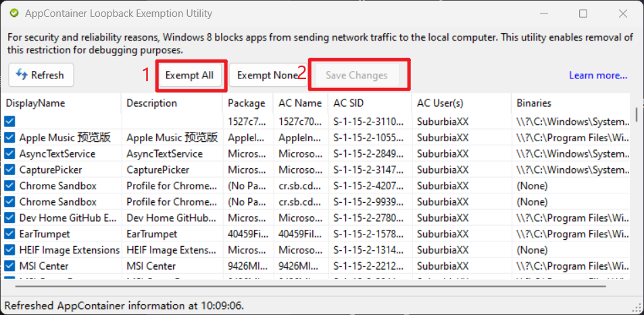Click the Save Changes button
This screenshot has height=315, width=644.
tap(356, 75)
